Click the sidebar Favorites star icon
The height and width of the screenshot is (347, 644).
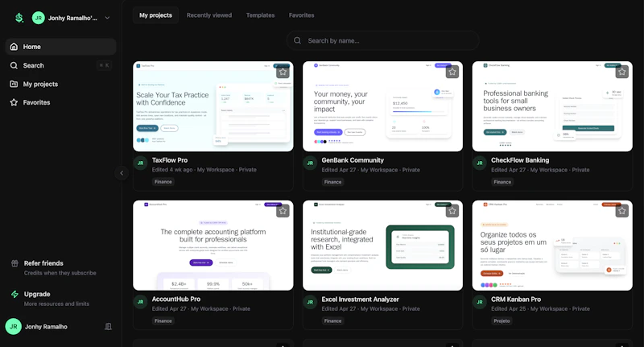coord(14,102)
